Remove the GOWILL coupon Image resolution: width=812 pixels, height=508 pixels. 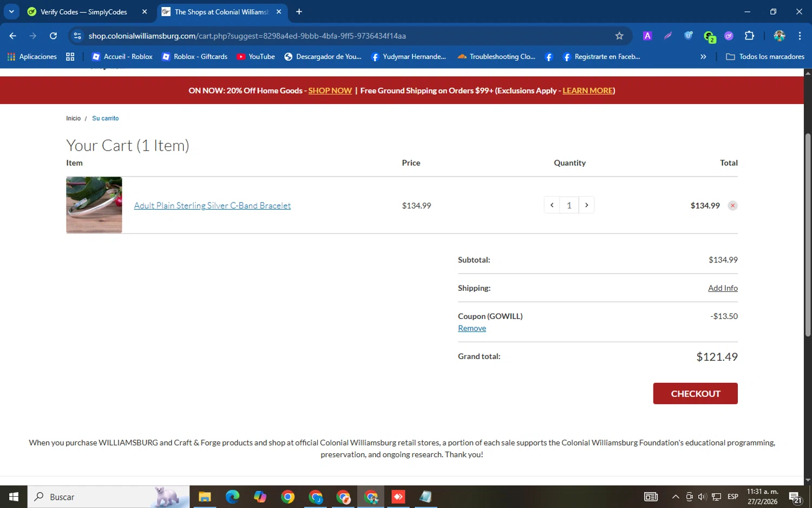click(472, 328)
